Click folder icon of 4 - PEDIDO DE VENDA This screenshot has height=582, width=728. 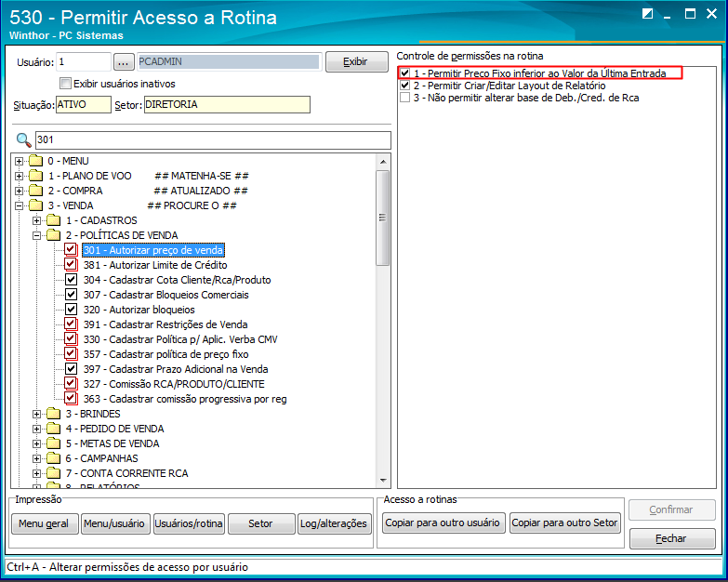(x=54, y=429)
